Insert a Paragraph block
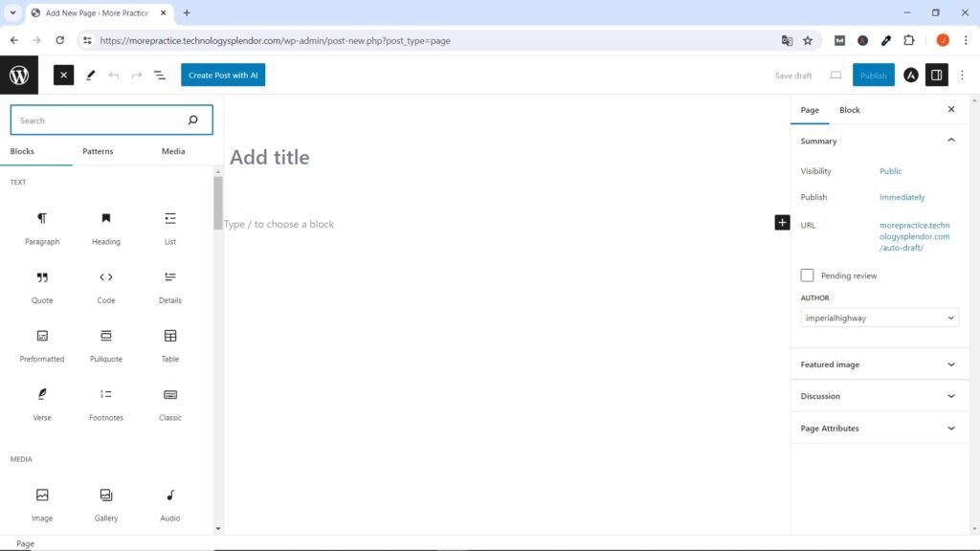 (42, 228)
